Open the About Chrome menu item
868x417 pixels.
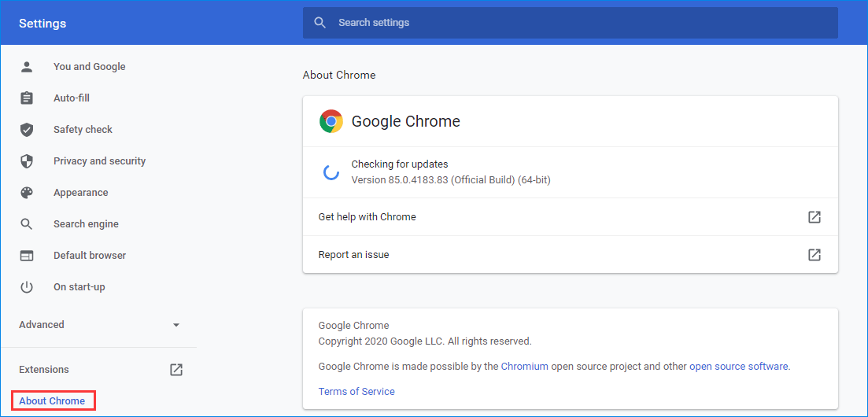52,401
